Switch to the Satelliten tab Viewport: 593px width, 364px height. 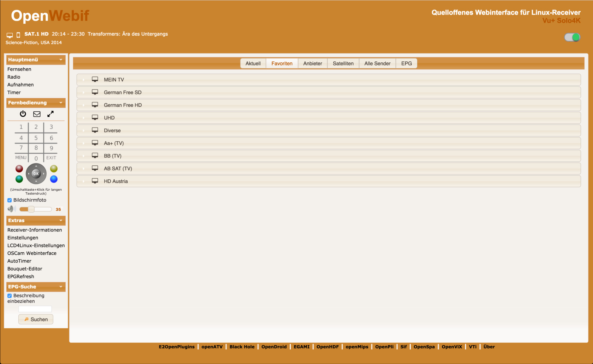pyautogui.click(x=343, y=63)
